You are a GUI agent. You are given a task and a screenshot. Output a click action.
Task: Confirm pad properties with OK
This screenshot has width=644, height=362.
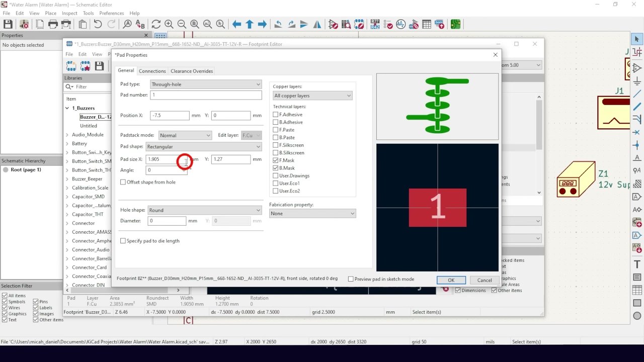click(x=451, y=280)
